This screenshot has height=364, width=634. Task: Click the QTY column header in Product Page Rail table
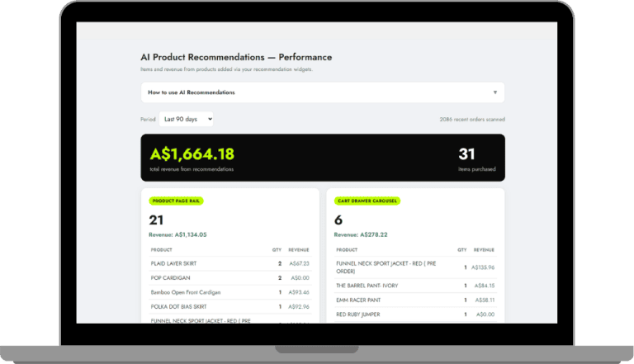point(277,250)
